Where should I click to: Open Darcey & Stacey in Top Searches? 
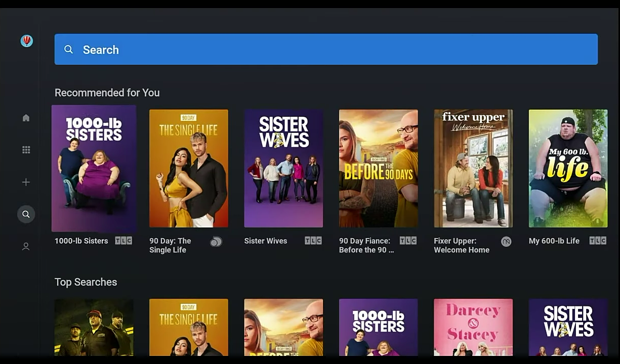pyautogui.click(x=473, y=327)
